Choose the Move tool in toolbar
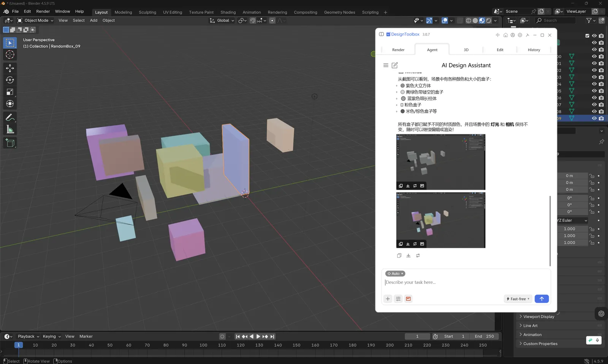 click(x=10, y=68)
